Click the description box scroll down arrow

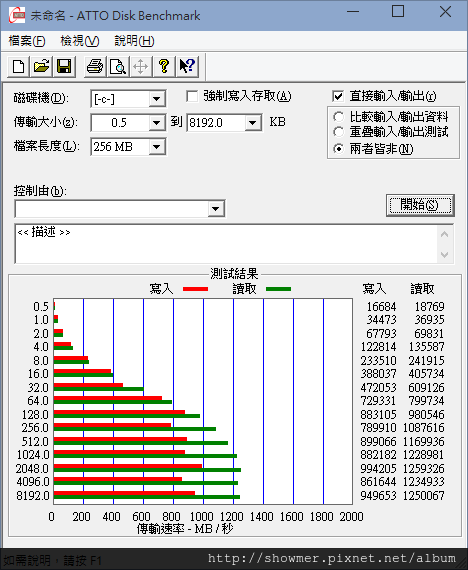[x=444, y=254]
